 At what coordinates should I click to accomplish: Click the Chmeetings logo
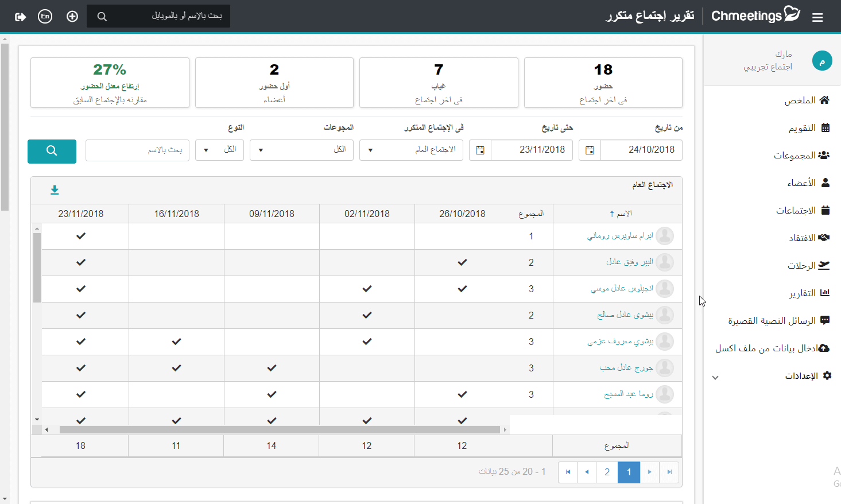(755, 15)
